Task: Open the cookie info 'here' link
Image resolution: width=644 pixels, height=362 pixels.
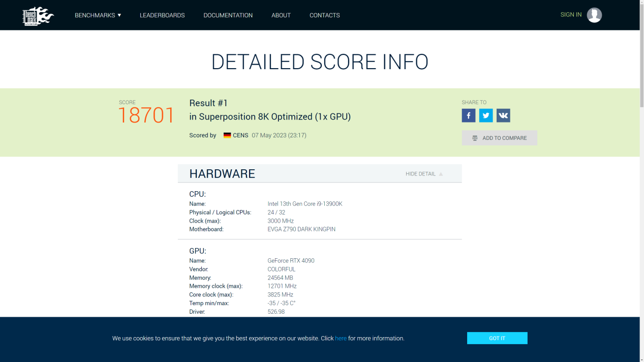Action: tap(341, 338)
